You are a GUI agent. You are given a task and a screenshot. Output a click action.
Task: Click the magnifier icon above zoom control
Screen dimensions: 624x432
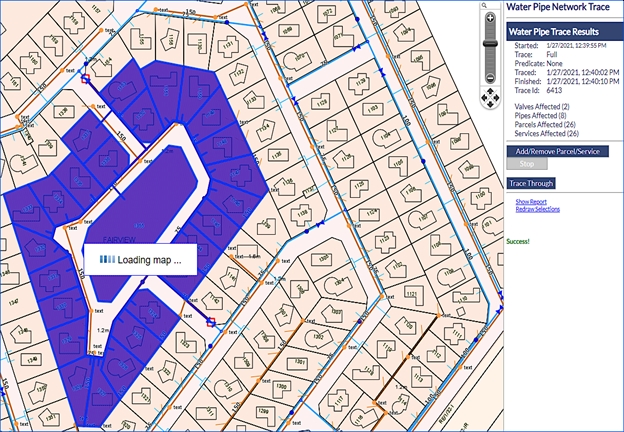tap(485, 6)
